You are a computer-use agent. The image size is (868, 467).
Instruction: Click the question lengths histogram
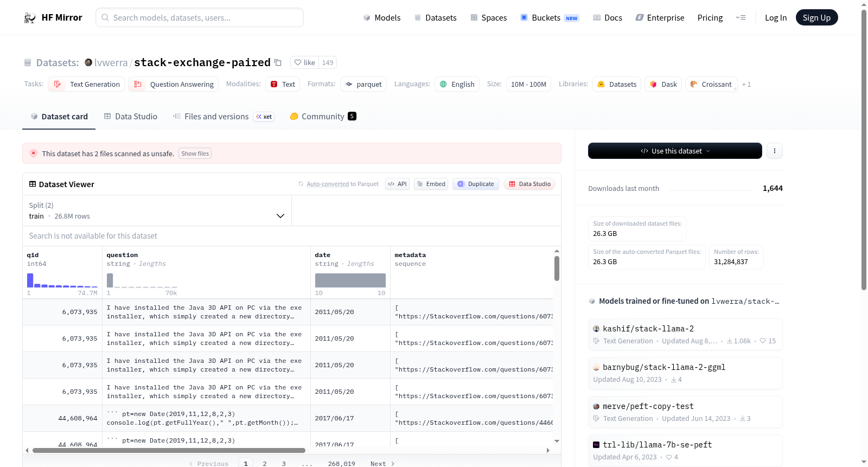[x=142, y=280]
